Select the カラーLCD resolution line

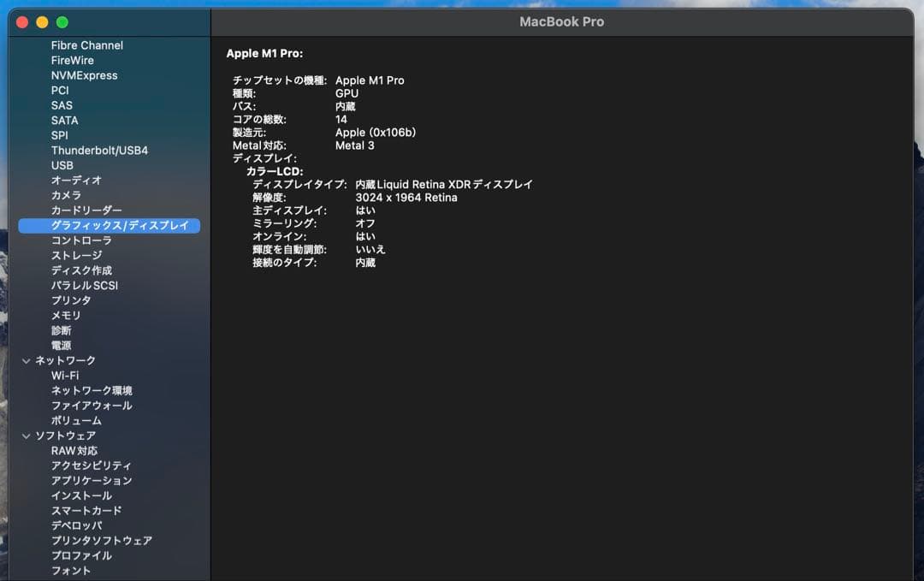point(359,197)
